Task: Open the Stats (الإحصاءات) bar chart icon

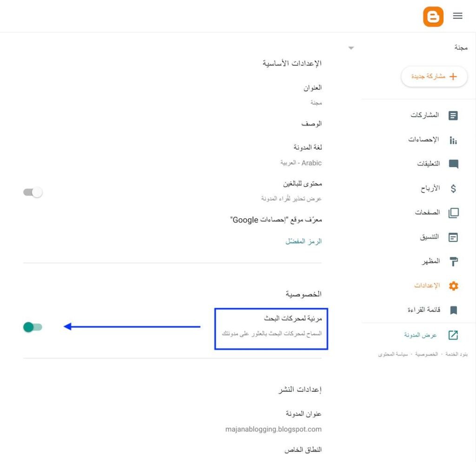Action: [x=453, y=140]
